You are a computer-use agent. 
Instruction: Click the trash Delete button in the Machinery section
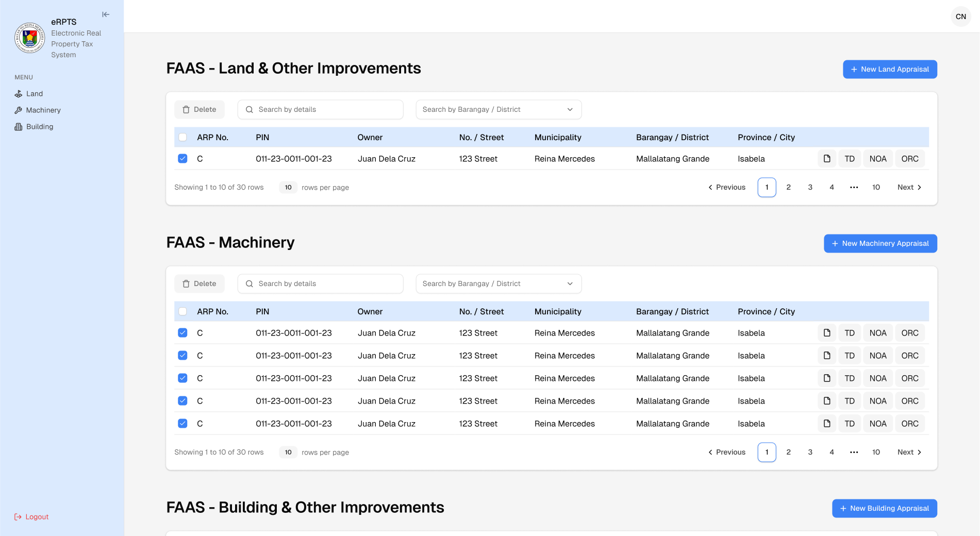[x=200, y=284]
